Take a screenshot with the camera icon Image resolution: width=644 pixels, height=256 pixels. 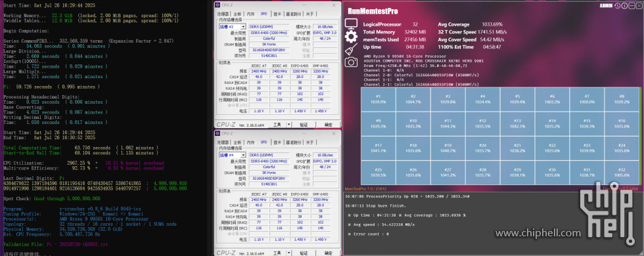(351, 62)
